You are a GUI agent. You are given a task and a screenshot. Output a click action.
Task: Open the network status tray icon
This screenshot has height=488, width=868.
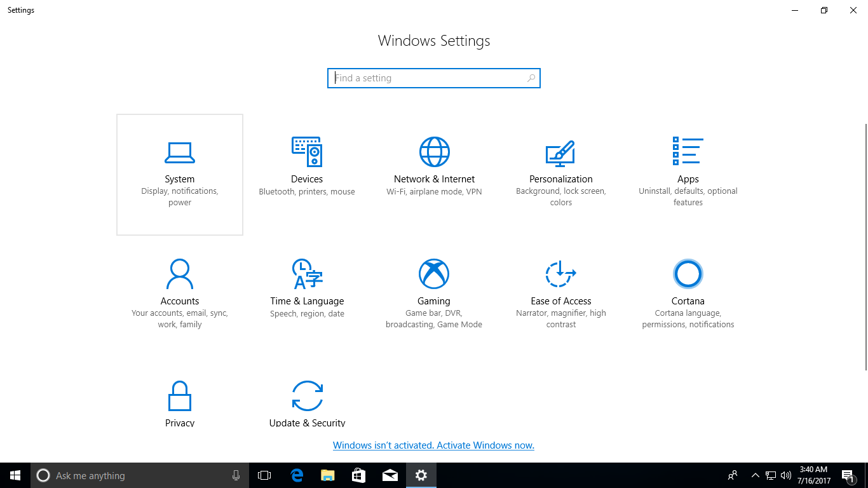[x=770, y=475]
